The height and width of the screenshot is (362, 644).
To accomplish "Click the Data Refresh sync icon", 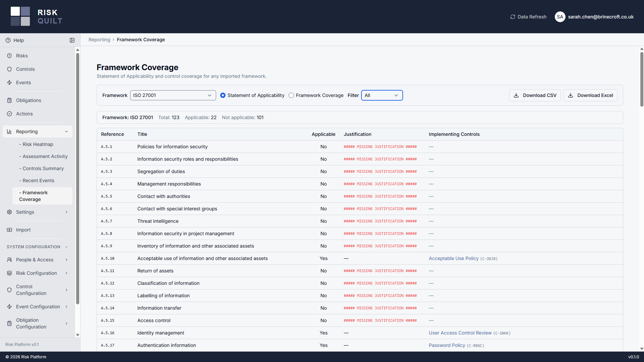I will point(513,17).
